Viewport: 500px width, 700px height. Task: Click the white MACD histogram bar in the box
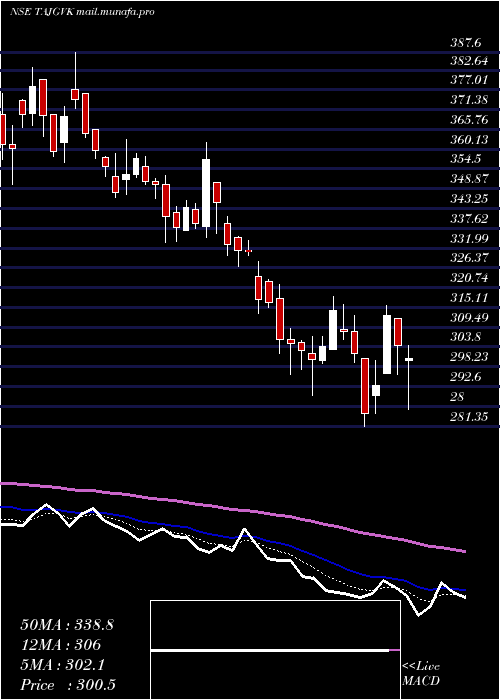coord(270,650)
